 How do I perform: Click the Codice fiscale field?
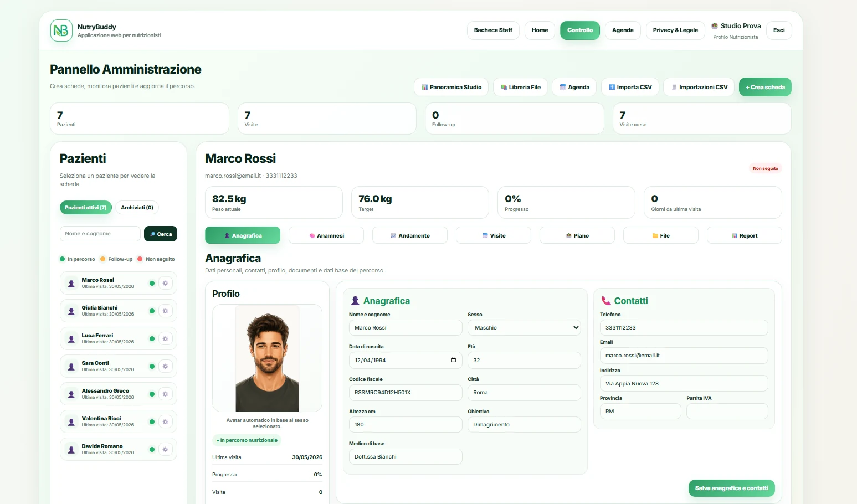[406, 393]
